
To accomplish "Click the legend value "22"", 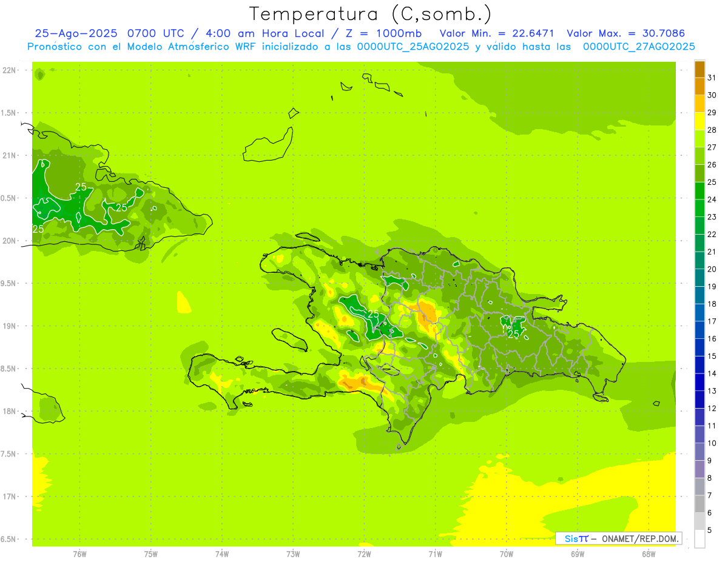I will [x=712, y=234].
